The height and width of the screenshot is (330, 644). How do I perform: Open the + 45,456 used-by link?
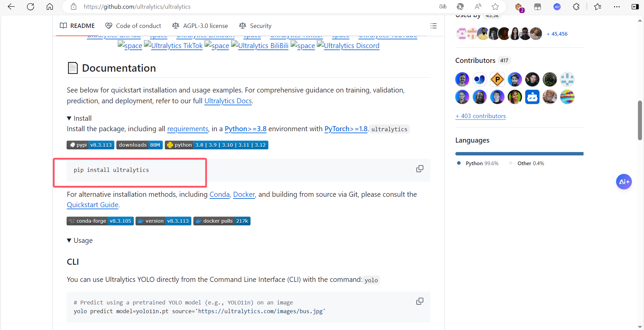[x=557, y=34]
